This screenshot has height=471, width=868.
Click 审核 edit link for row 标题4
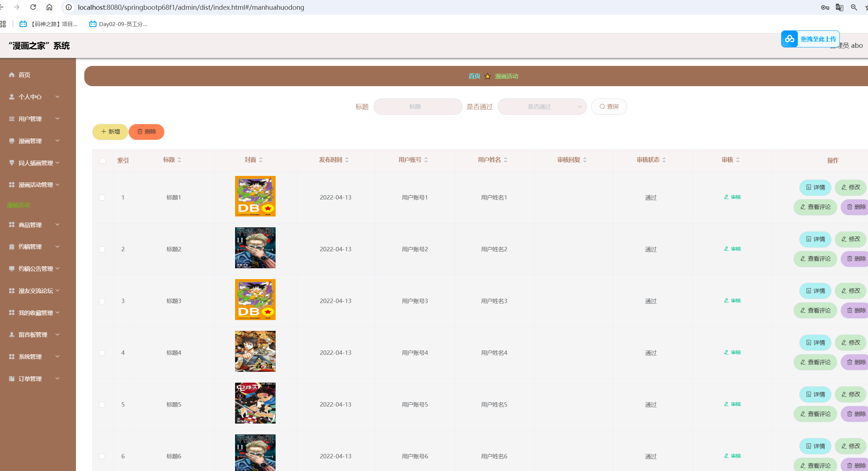click(732, 353)
